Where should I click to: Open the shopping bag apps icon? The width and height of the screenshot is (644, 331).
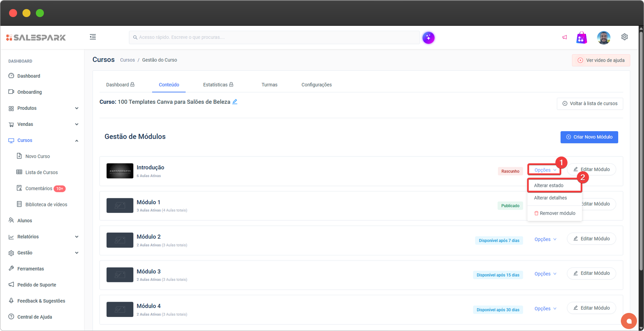[x=581, y=38]
